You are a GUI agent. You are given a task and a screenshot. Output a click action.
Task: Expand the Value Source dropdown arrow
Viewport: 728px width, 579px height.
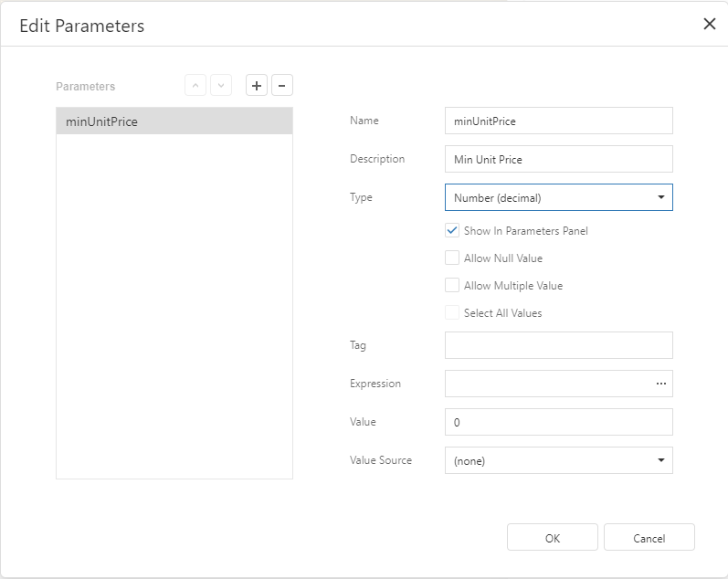pos(660,460)
